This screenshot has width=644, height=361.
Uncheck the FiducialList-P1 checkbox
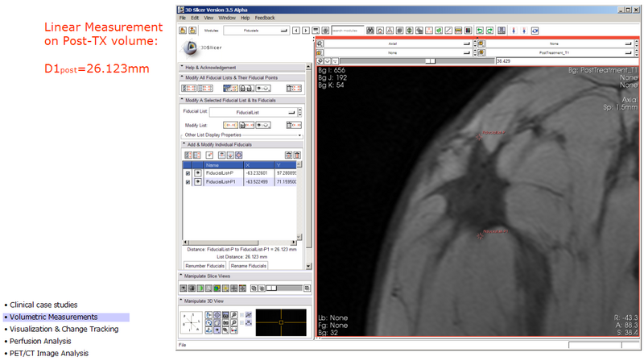pyautogui.click(x=188, y=182)
